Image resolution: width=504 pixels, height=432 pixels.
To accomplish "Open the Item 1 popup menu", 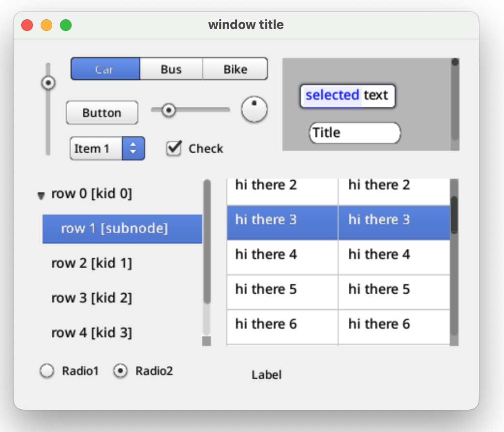I will click(x=97, y=148).
